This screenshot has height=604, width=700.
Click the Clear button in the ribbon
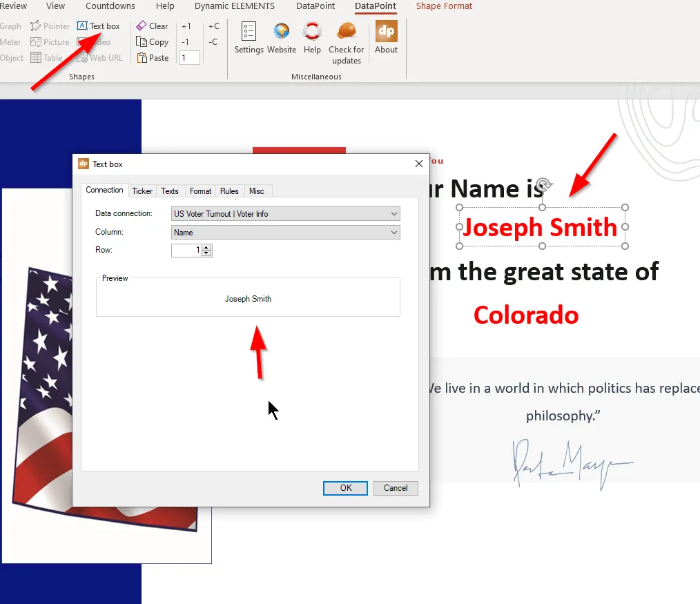pyautogui.click(x=153, y=26)
